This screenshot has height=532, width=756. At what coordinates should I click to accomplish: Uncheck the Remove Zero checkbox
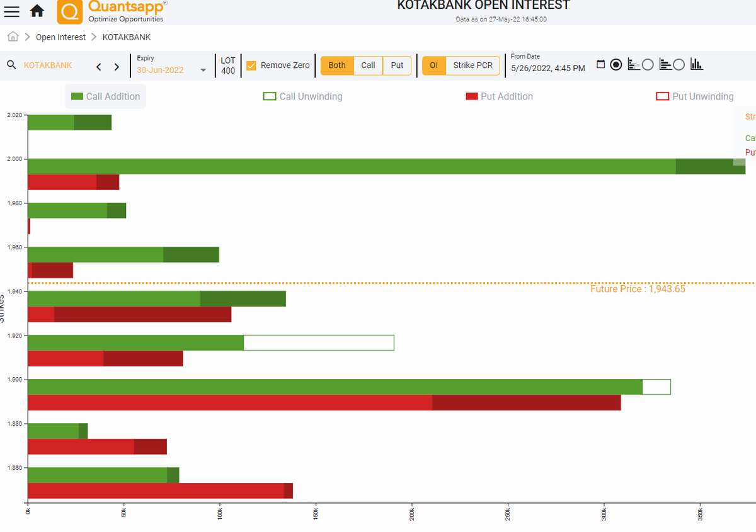251,65
